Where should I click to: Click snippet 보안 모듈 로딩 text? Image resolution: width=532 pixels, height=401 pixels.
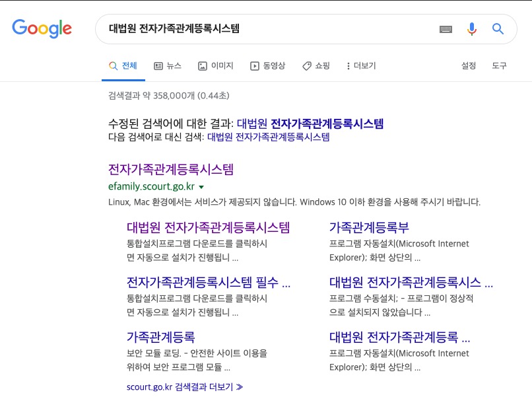click(x=197, y=360)
